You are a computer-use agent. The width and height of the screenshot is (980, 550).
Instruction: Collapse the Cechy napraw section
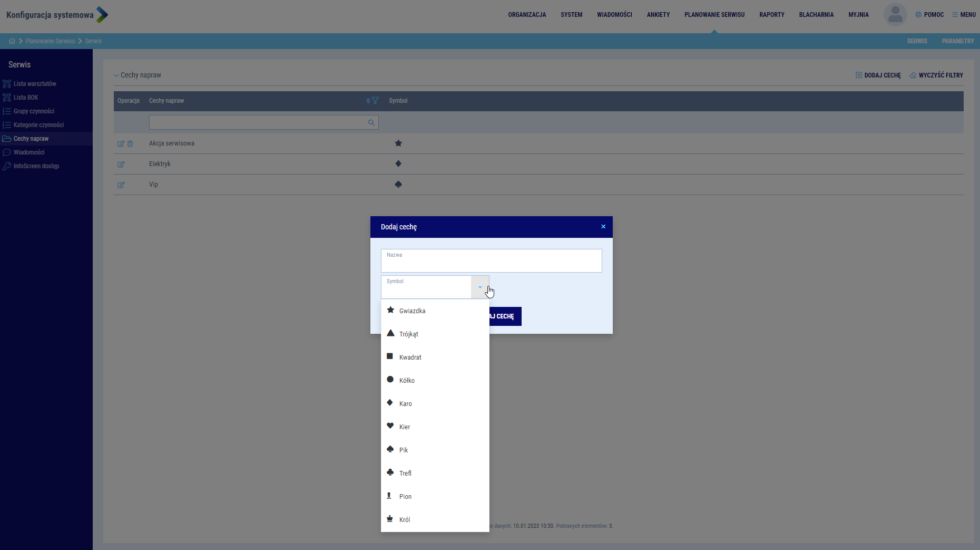[116, 75]
